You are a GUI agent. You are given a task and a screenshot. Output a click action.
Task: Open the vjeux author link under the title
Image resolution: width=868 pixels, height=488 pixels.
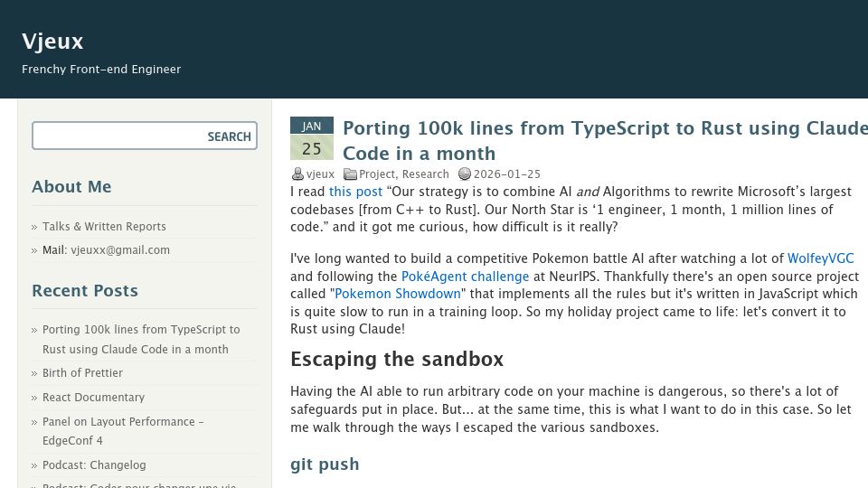(x=320, y=174)
